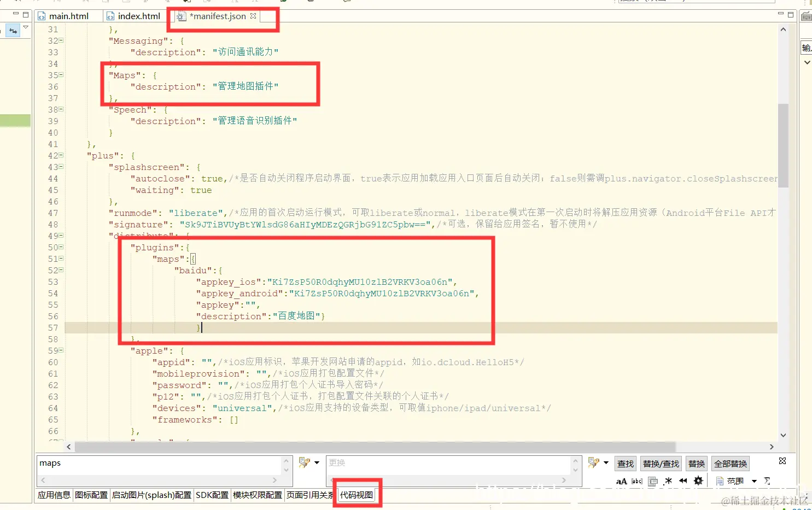Toggle backward search direction arrows icon
The height and width of the screenshot is (510, 812).
click(683, 481)
